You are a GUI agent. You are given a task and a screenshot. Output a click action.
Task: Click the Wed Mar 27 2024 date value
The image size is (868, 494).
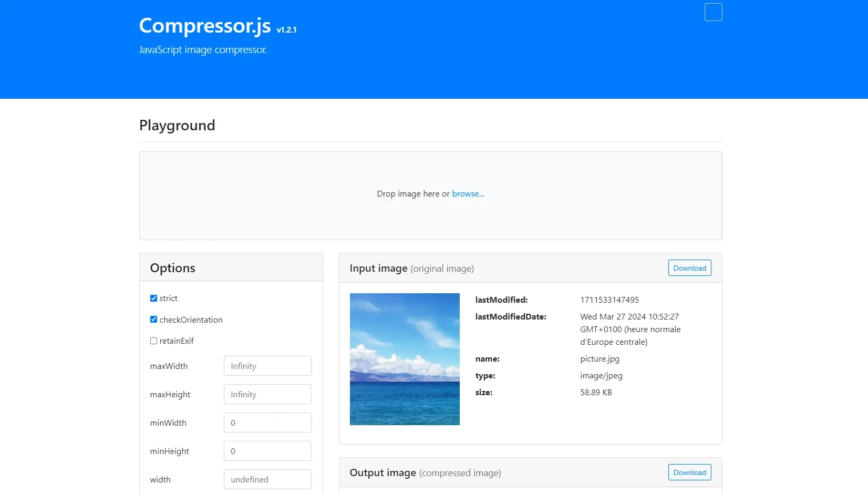tap(631, 329)
